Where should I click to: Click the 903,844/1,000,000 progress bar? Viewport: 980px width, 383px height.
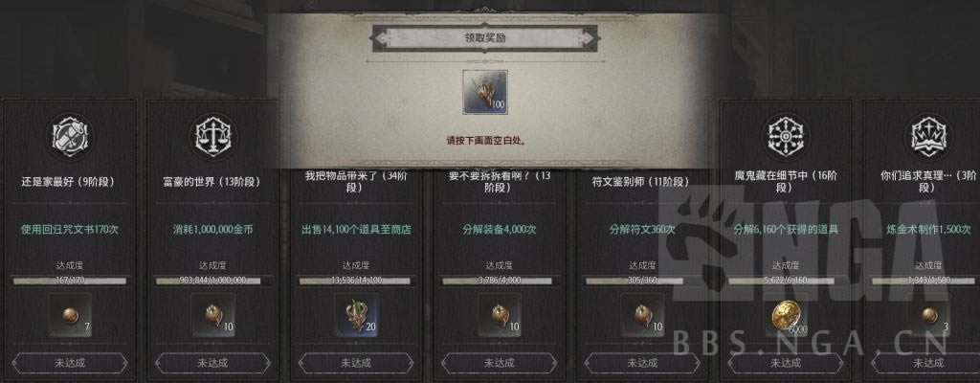click(x=213, y=281)
